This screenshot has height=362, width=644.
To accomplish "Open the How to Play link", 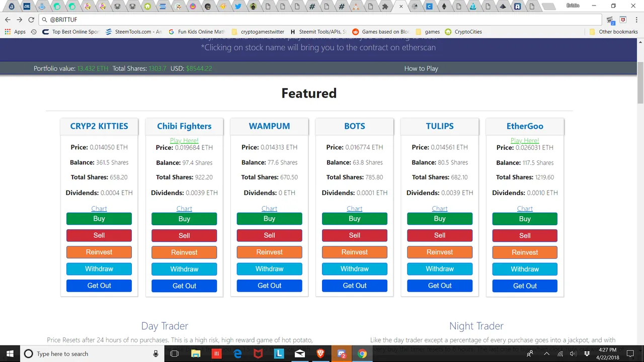I will [421, 68].
